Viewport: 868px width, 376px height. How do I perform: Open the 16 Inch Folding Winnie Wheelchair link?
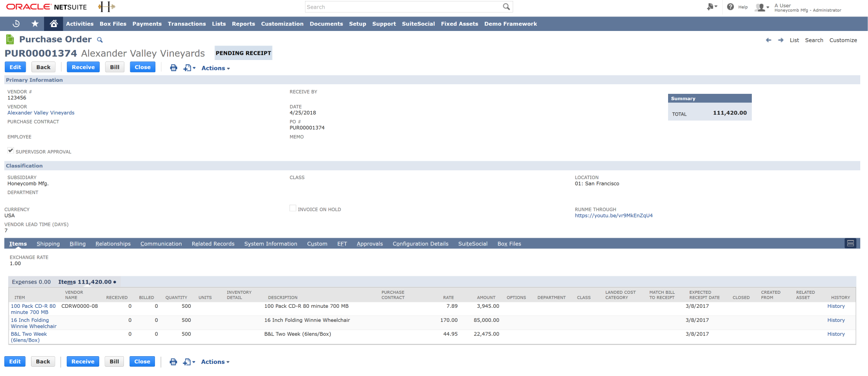(x=33, y=323)
